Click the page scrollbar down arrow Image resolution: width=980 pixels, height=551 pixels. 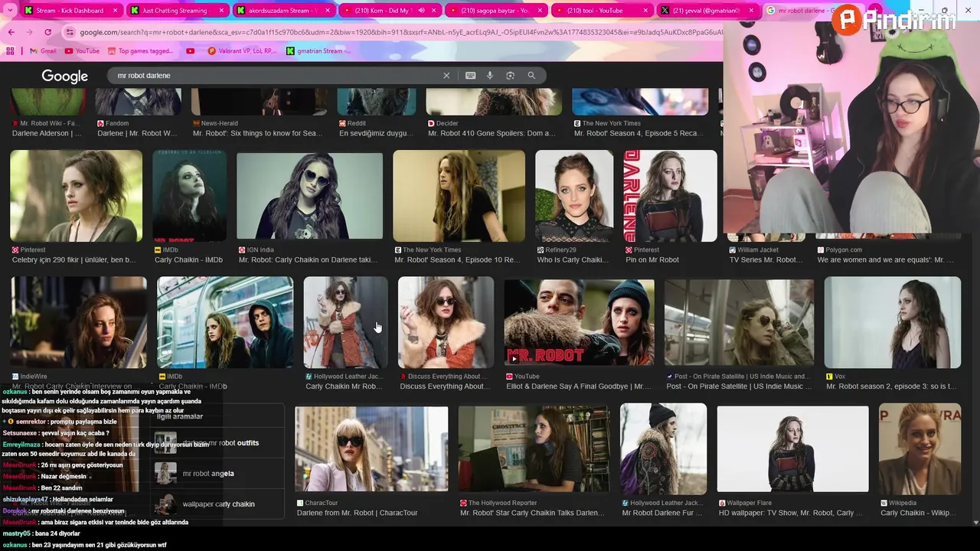(975, 523)
